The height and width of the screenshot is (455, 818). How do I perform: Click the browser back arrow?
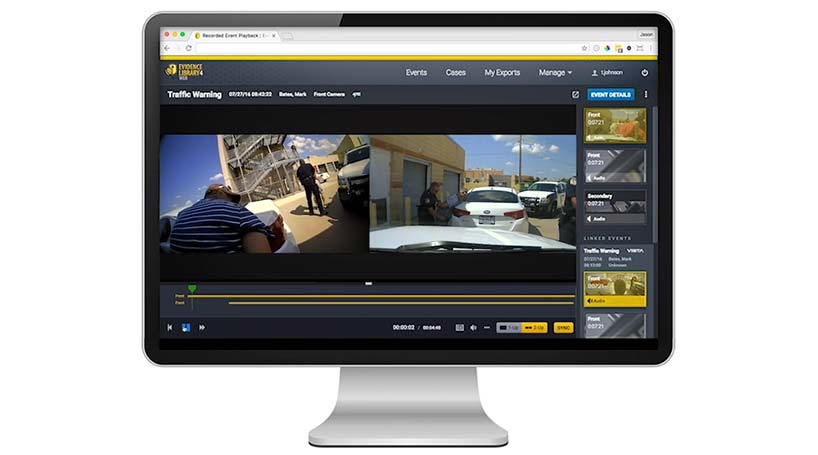(x=167, y=48)
